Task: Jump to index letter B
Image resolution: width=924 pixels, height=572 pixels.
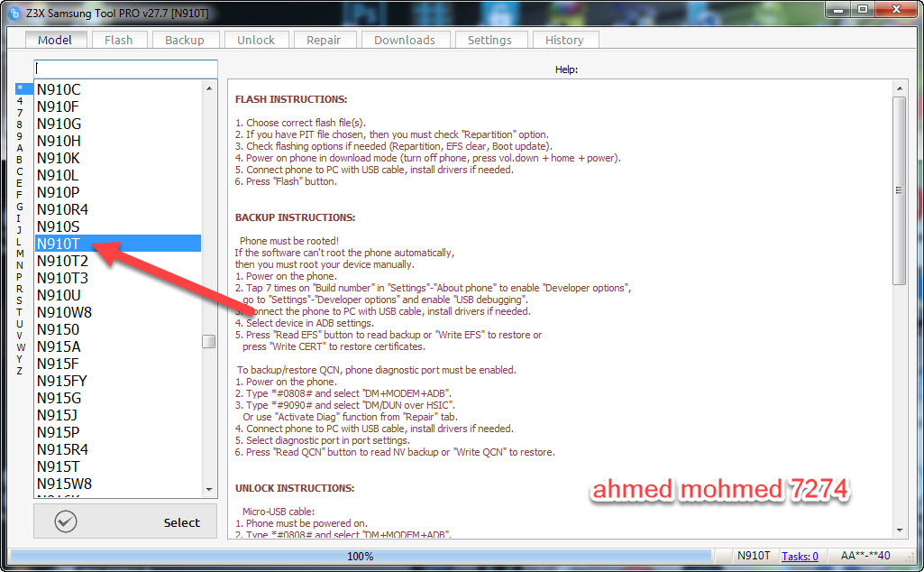Action: point(20,160)
